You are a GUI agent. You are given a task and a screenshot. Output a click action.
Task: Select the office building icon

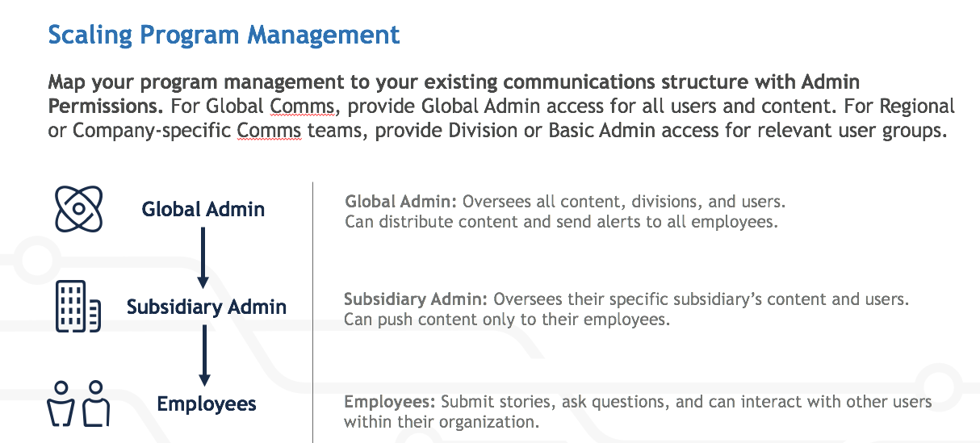(x=78, y=307)
